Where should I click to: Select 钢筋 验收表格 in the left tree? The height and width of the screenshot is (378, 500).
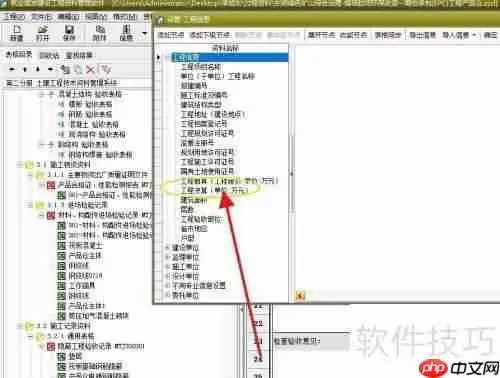coord(90,114)
